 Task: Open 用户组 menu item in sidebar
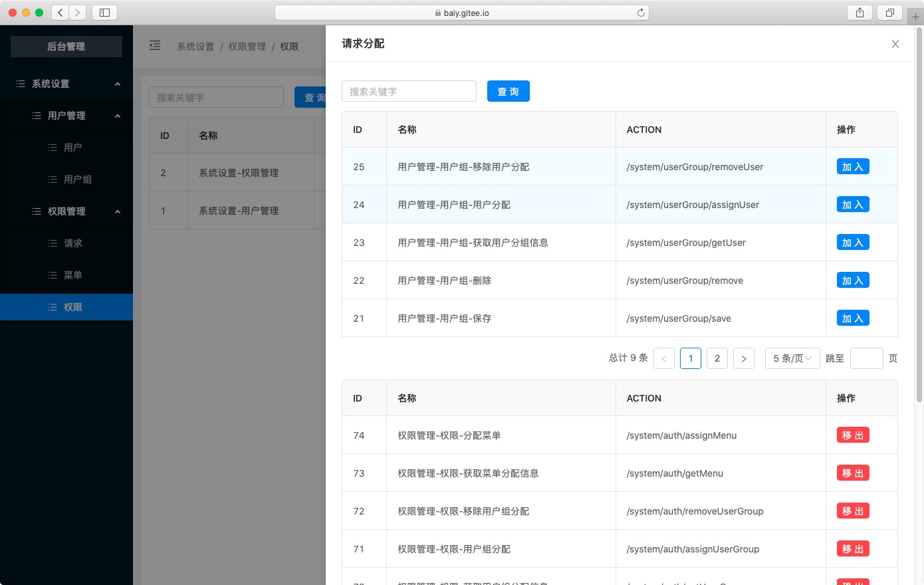tap(66, 179)
